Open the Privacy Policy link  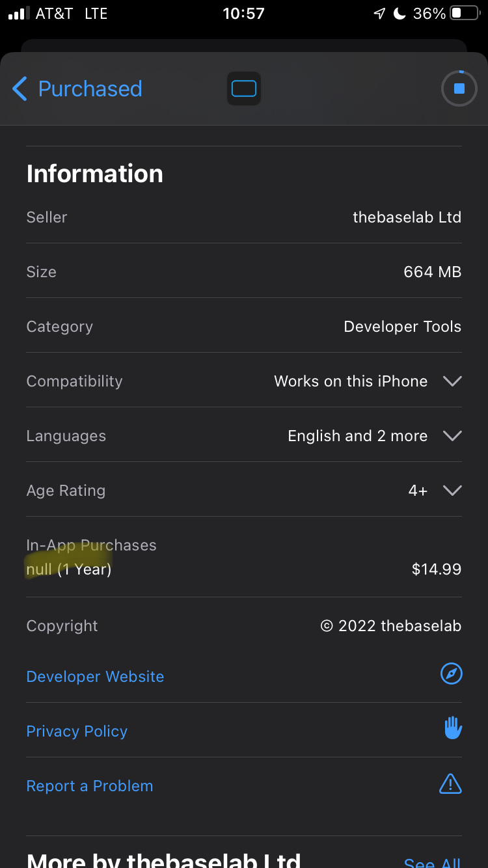77,731
